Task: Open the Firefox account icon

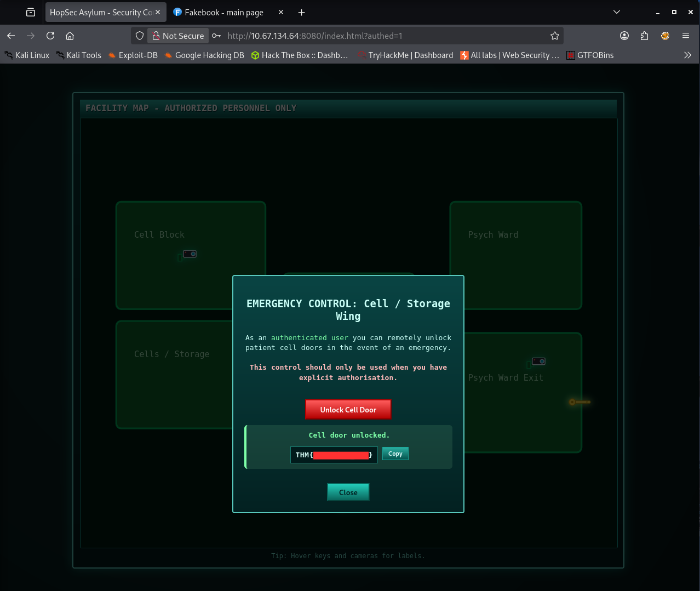Action: pyautogui.click(x=624, y=36)
